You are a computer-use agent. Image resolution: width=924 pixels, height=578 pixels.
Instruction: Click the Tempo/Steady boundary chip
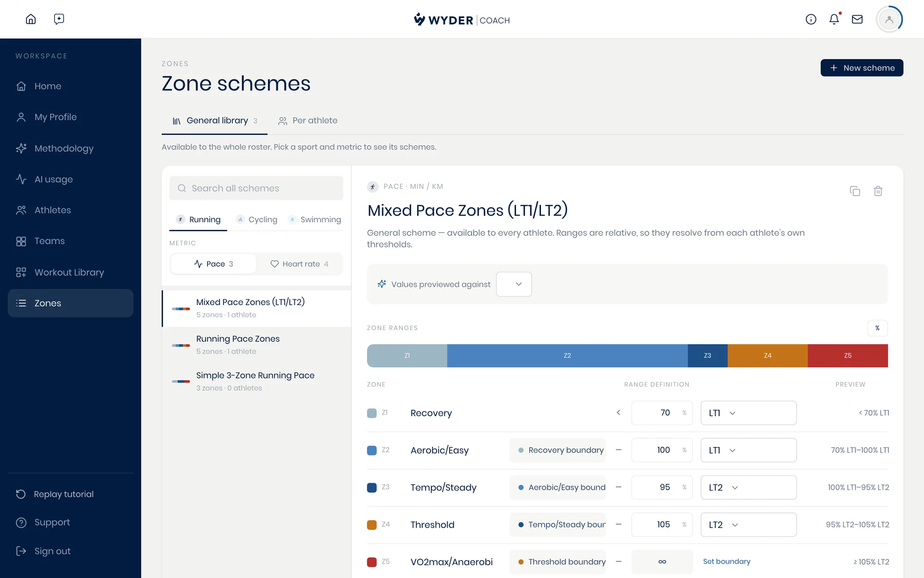pos(558,524)
